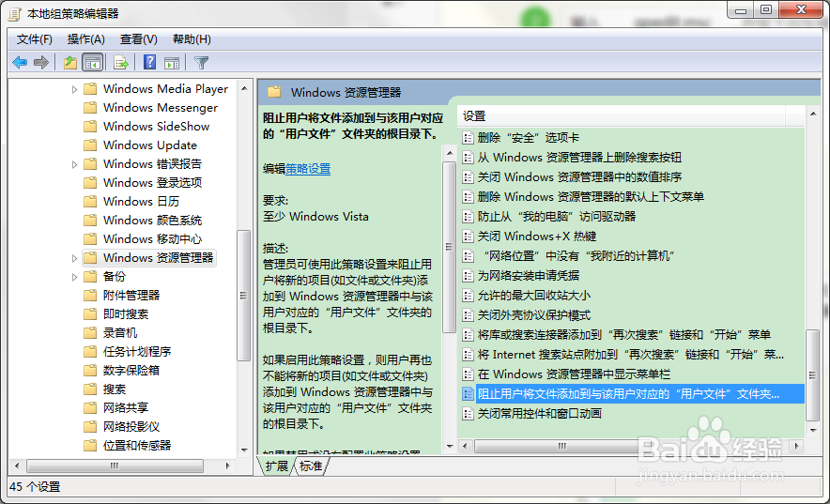This screenshot has width=830, height=504.
Task: Select 附件管理器 in the tree
Action: (131, 295)
